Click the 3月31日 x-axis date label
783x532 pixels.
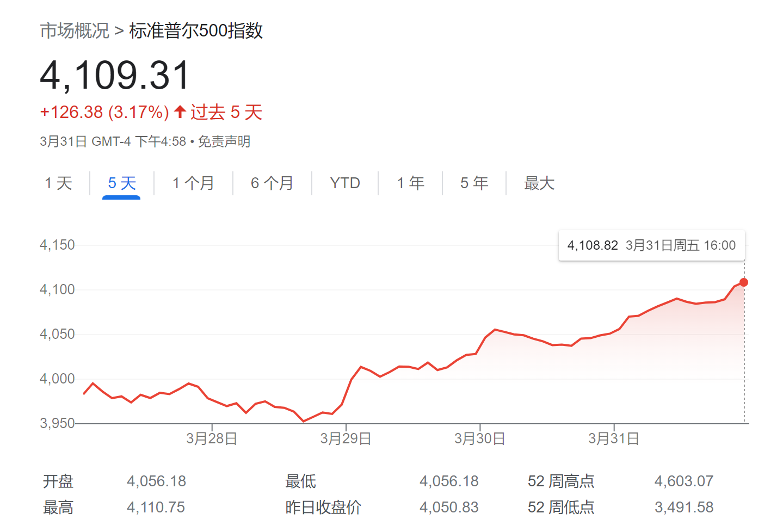(x=614, y=438)
